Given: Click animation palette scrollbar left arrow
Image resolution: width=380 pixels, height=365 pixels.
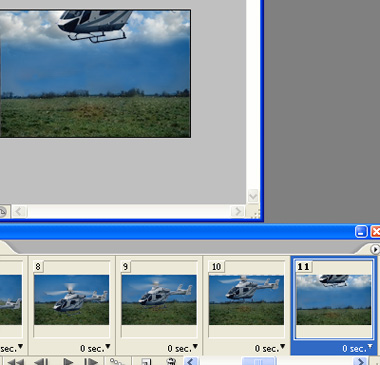Looking at the screenshot, I should [x=191, y=362].
